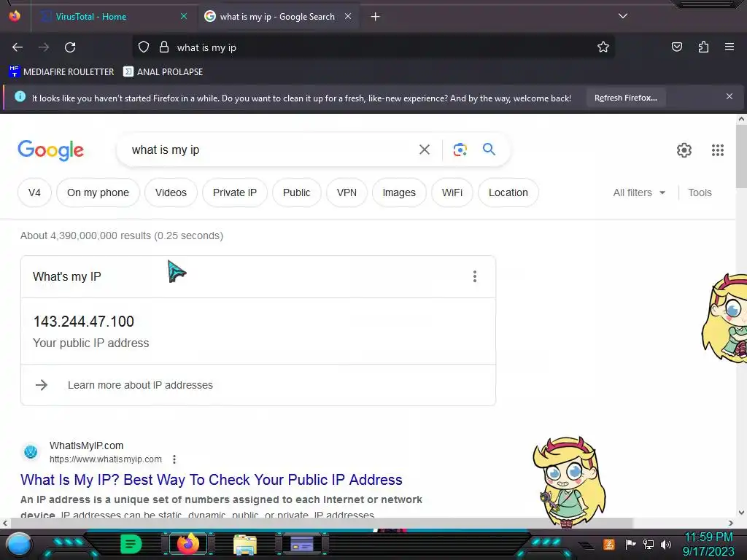
Task: Select the Public filter chip
Action: [x=296, y=192]
